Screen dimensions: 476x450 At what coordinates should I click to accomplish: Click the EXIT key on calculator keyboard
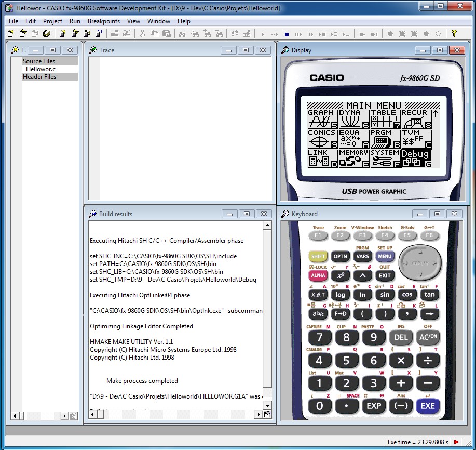(385, 275)
